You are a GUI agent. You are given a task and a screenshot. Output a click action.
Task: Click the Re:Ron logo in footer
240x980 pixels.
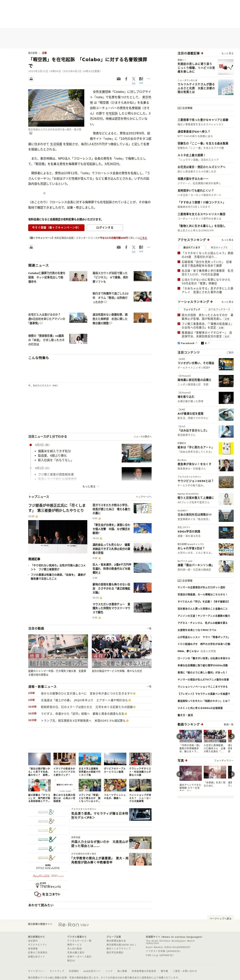[x=74, y=924]
